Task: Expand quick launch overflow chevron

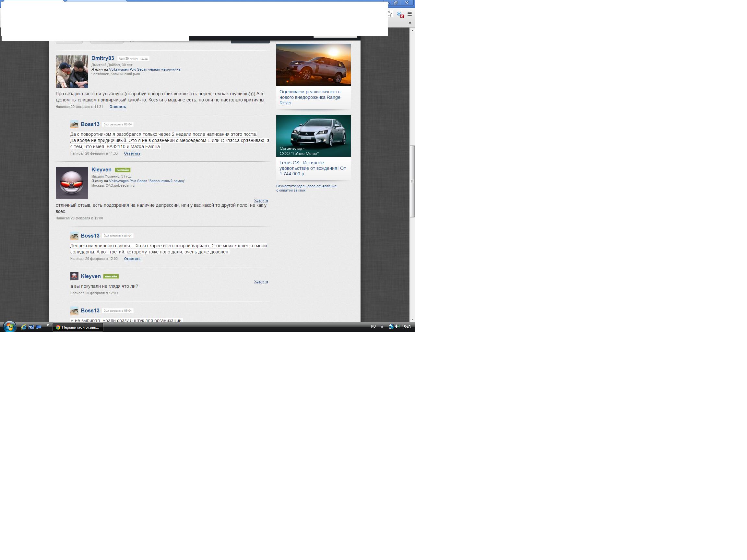Action: click(x=48, y=325)
